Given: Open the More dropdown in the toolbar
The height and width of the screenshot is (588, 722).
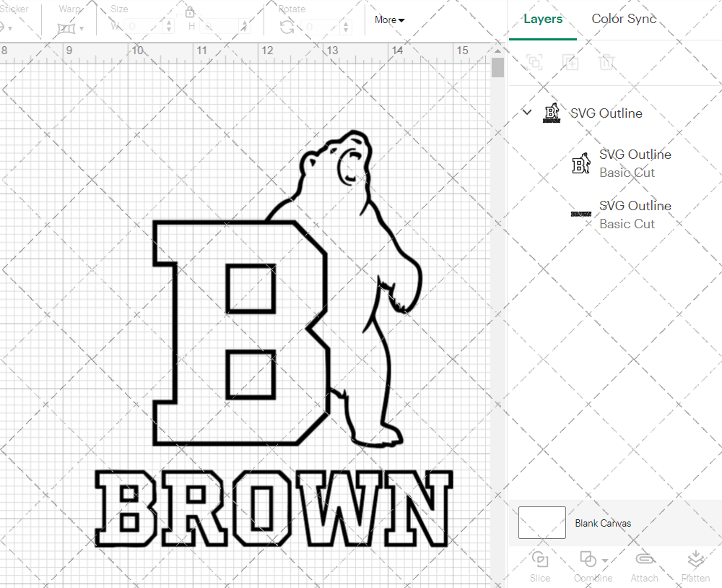Looking at the screenshot, I should point(389,20).
